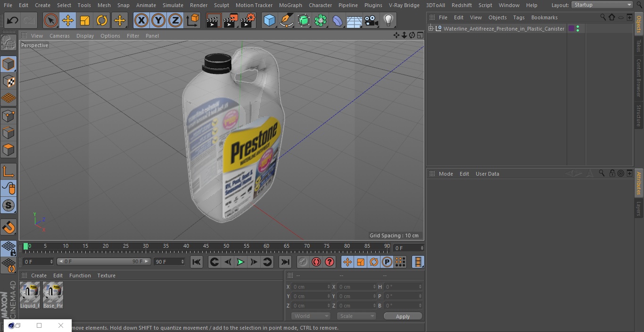Screen dimensions: 644x332
Task: Click Mode in Attributes panel
Action: (446, 174)
